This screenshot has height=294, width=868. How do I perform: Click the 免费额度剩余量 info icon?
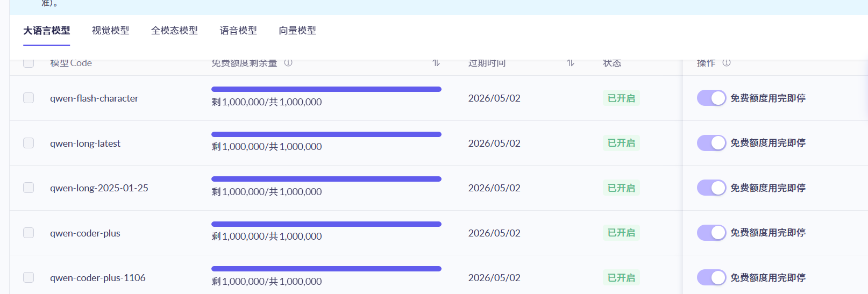tap(288, 63)
